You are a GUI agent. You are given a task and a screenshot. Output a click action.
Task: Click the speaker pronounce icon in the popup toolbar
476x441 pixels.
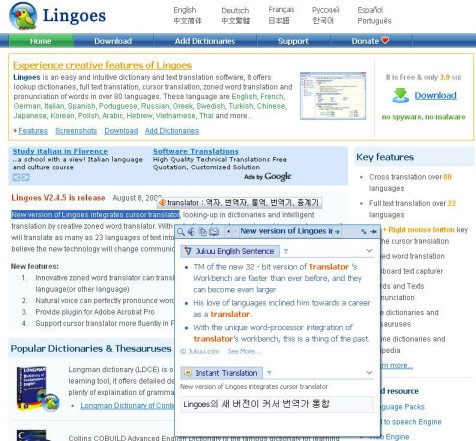pos(191,232)
